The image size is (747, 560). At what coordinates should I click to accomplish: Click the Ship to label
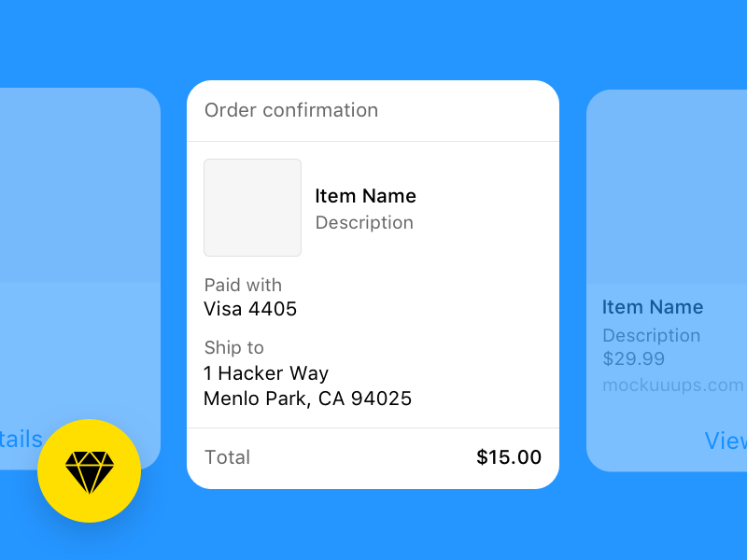pyautogui.click(x=234, y=348)
